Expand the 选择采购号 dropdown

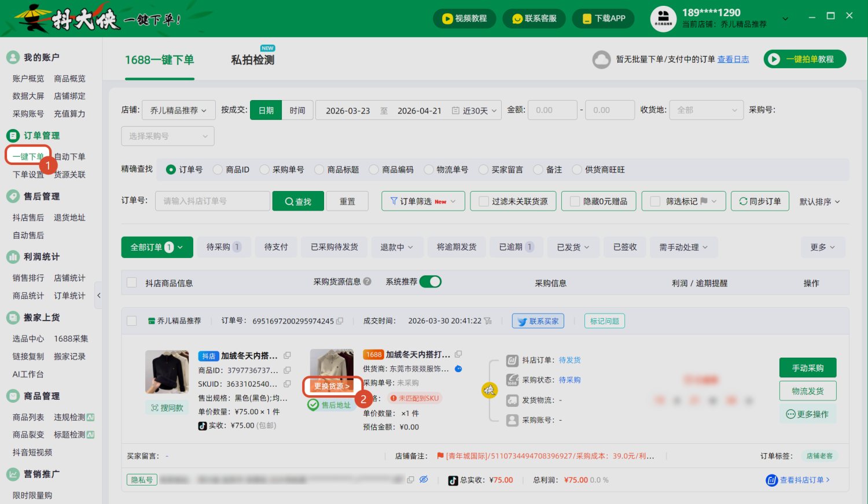(168, 136)
